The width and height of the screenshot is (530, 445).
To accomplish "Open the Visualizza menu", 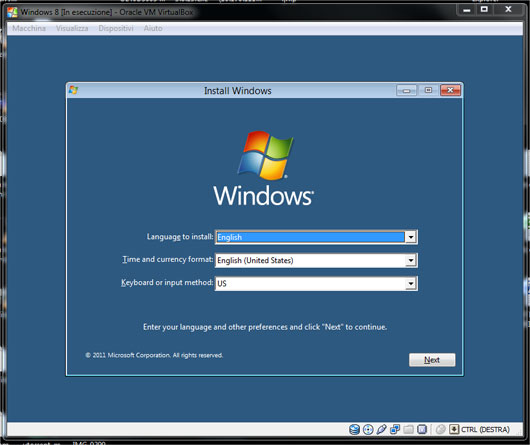I will coord(72,28).
